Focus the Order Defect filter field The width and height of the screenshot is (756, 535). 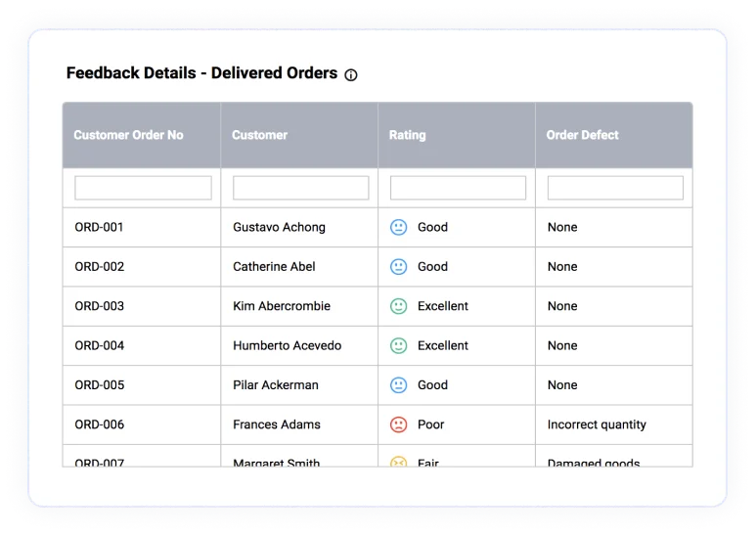click(x=615, y=188)
